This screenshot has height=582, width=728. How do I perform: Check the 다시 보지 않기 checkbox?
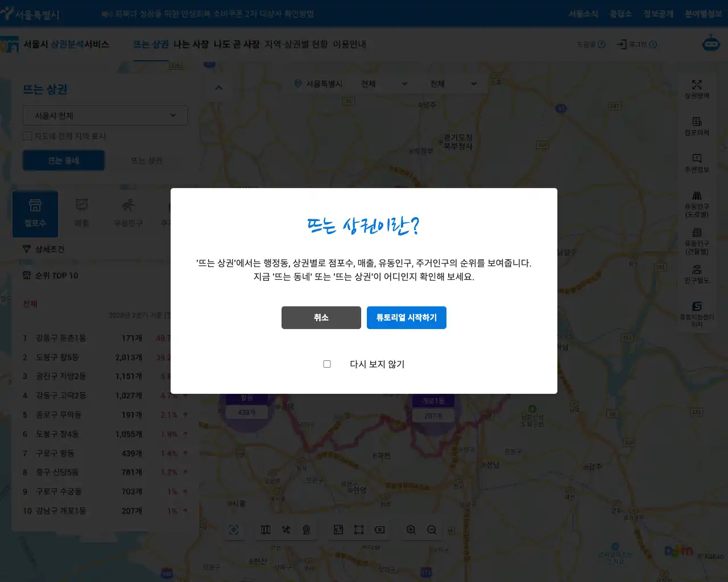click(x=327, y=364)
